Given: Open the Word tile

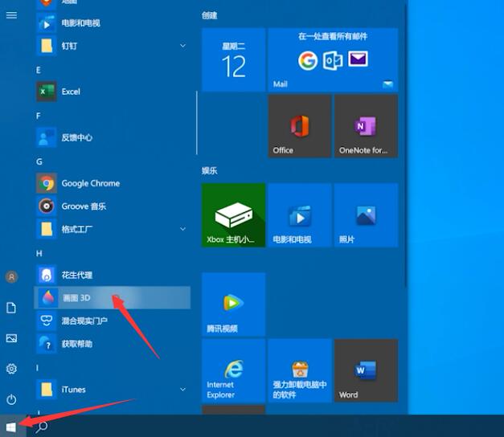Looking at the screenshot, I should (x=367, y=371).
